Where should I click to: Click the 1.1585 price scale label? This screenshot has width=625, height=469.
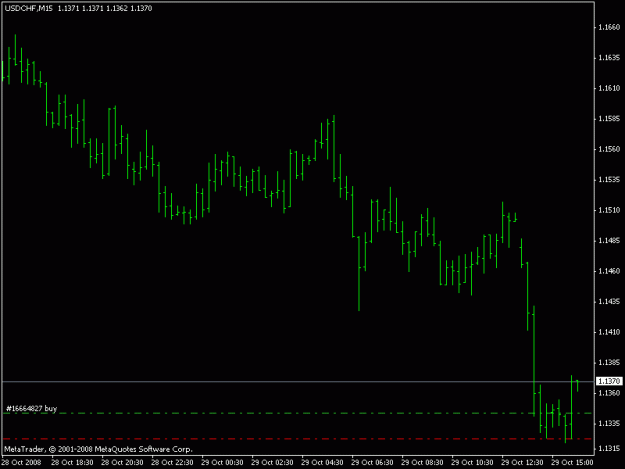click(609, 119)
